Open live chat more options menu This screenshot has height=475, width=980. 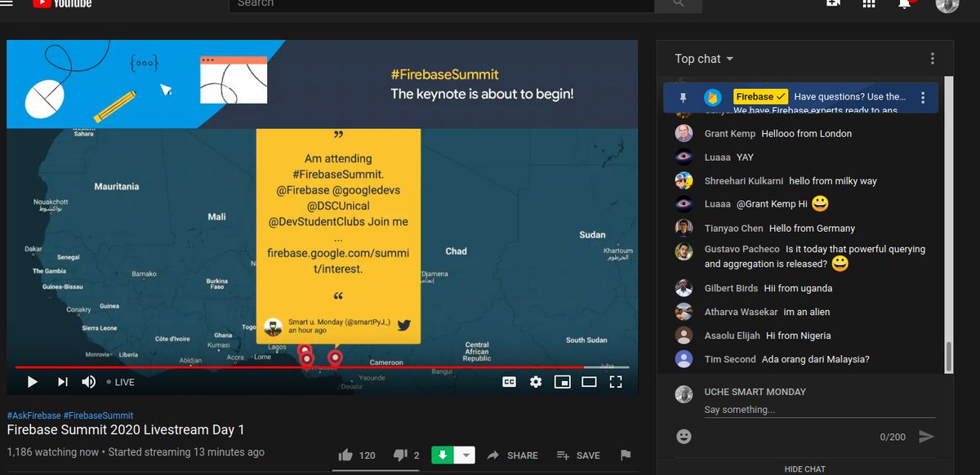pyautogui.click(x=932, y=59)
